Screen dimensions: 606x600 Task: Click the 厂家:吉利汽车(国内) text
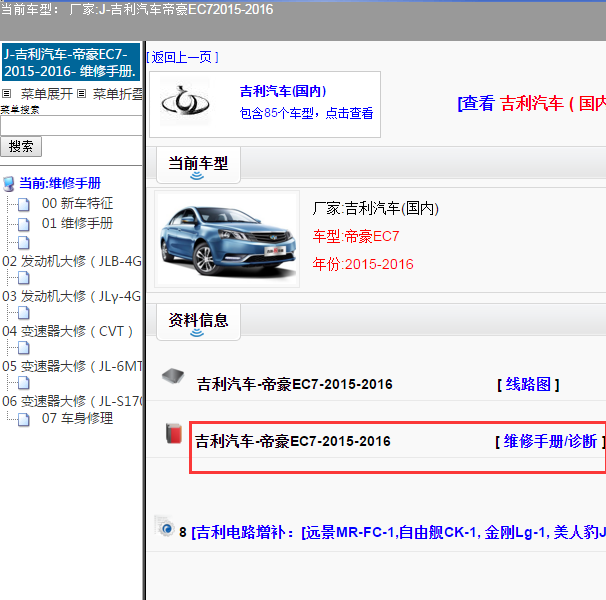[376, 208]
